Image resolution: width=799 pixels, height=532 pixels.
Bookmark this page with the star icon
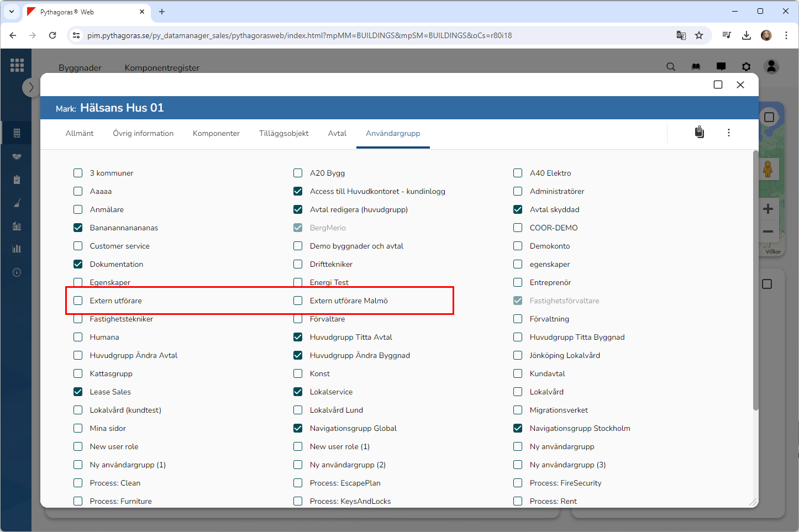699,35
